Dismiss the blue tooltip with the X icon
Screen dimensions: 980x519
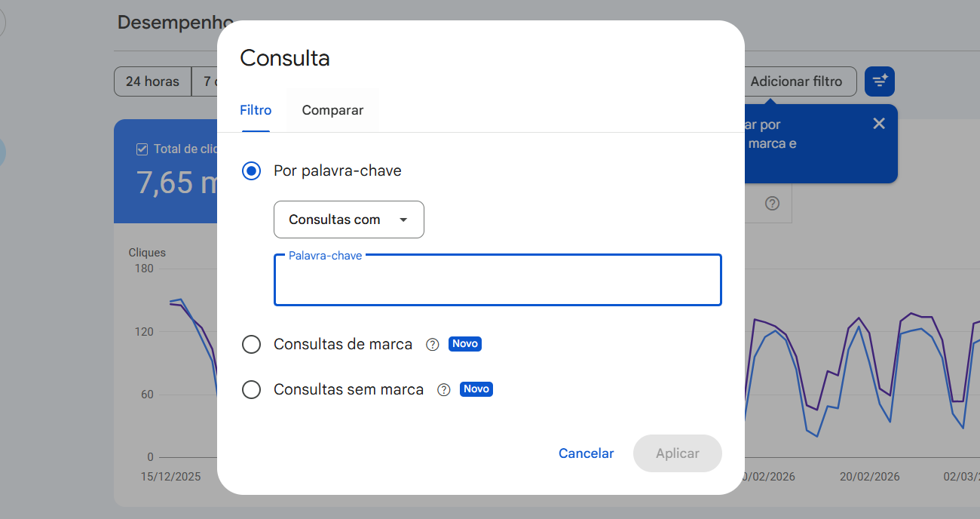878,123
